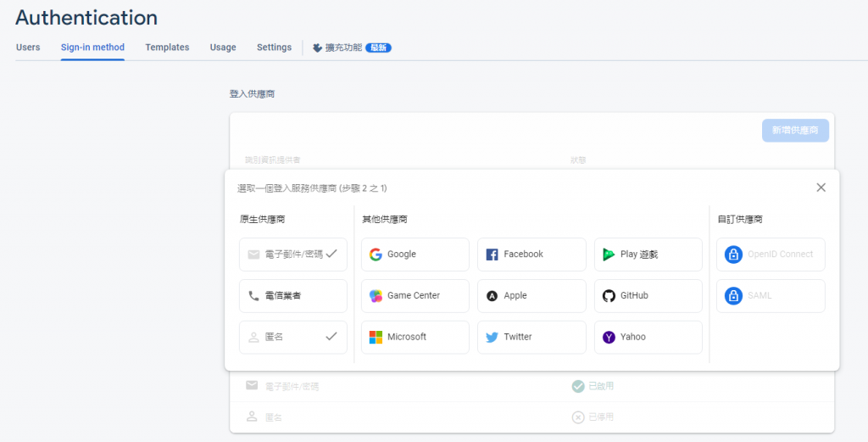
Task: Pick Yahoo sign-in provider
Action: pos(648,338)
